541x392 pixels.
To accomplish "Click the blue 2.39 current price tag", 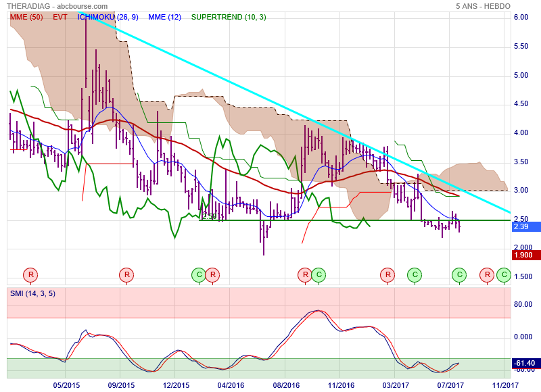I will 521,227.
